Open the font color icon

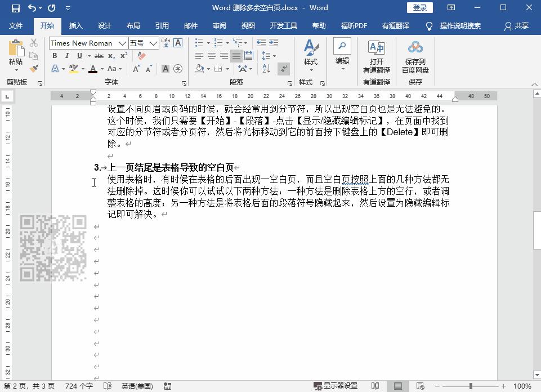point(93,69)
